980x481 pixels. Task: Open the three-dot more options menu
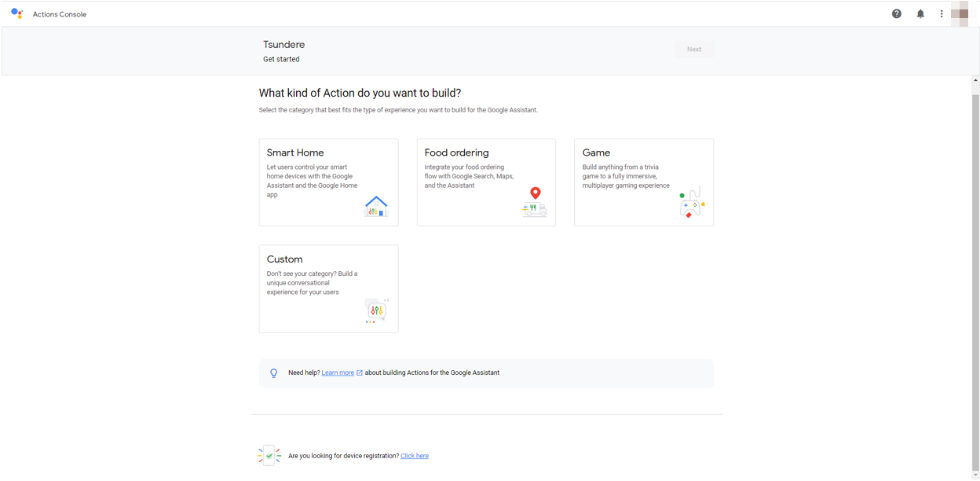pyautogui.click(x=942, y=13)
